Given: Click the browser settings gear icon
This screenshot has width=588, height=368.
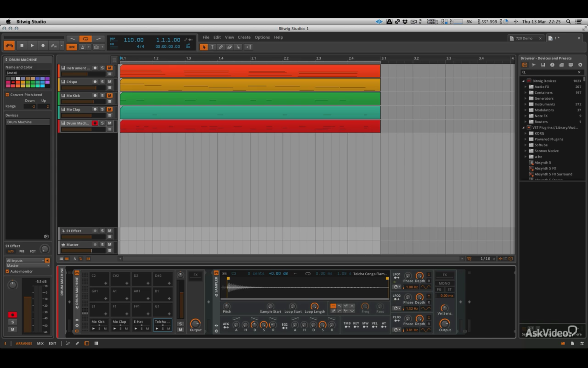Looking at the screenshot, I should tap(580, 65).
